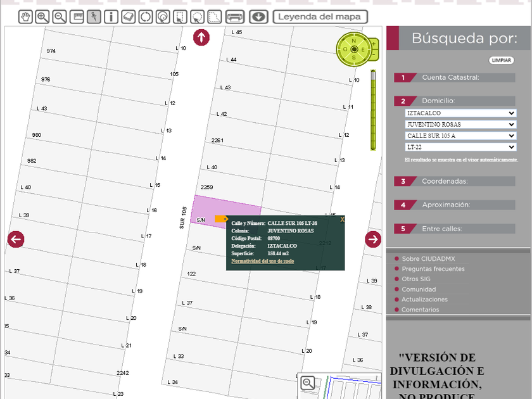Pan the map north with the up arrow
This screenshot has width=532, height=399.
(201, 37)
